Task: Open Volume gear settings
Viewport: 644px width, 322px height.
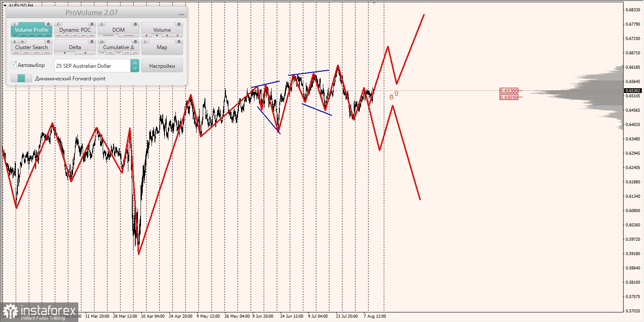Action: coord(179,24)
